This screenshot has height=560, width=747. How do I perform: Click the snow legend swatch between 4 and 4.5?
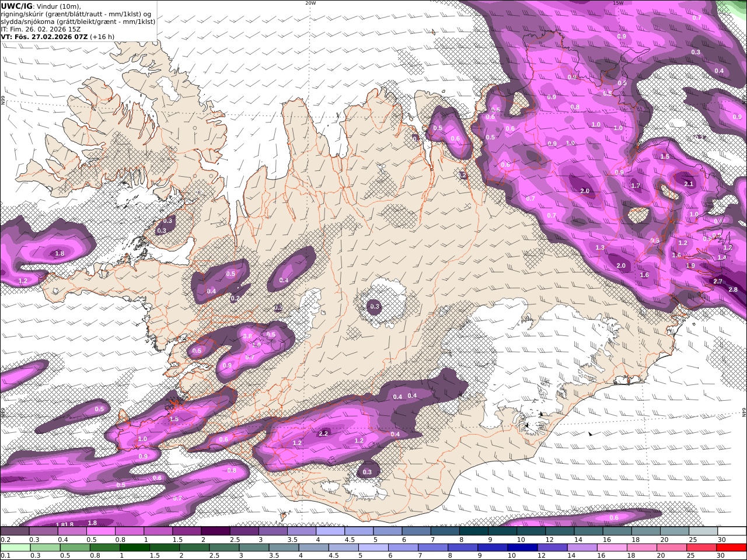[x=330, y=531]
